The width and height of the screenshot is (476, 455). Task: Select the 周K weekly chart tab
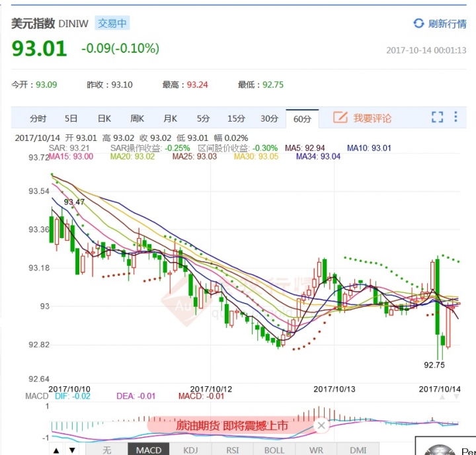tap(137, 118)
